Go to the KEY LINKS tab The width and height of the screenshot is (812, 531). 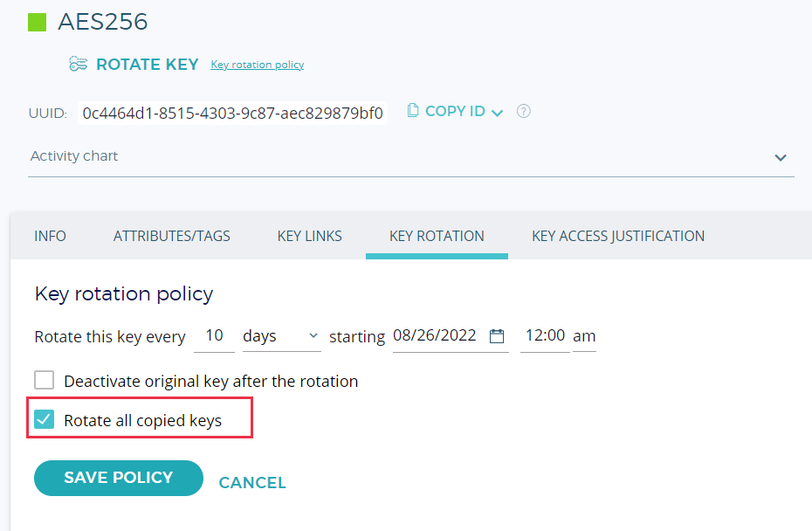pyautogui.click(x=310, y=236)
